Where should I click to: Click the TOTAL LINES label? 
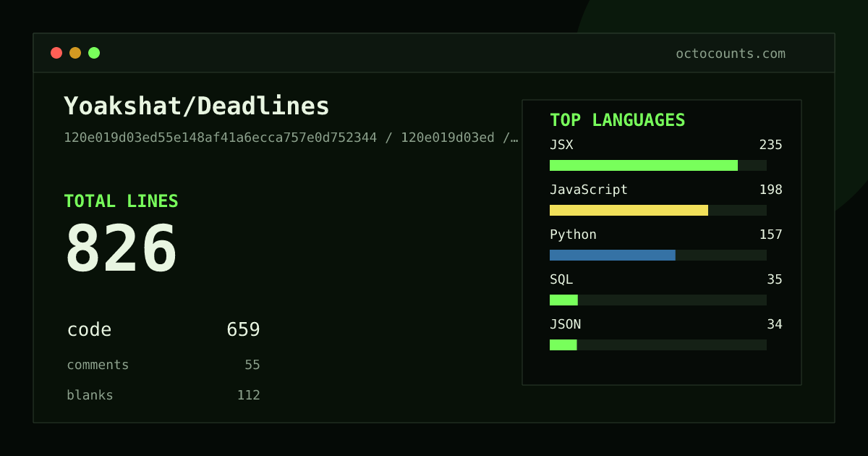121,201
